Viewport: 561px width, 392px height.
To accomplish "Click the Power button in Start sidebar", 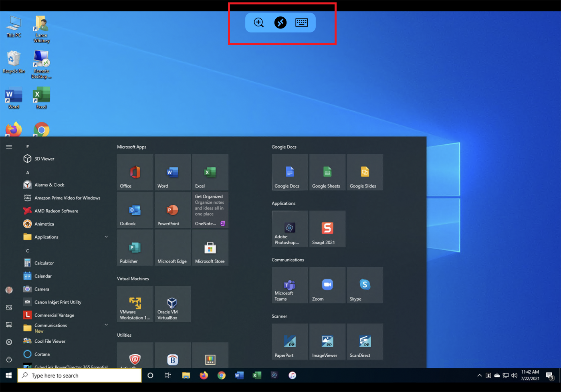I will click(9, 360).
